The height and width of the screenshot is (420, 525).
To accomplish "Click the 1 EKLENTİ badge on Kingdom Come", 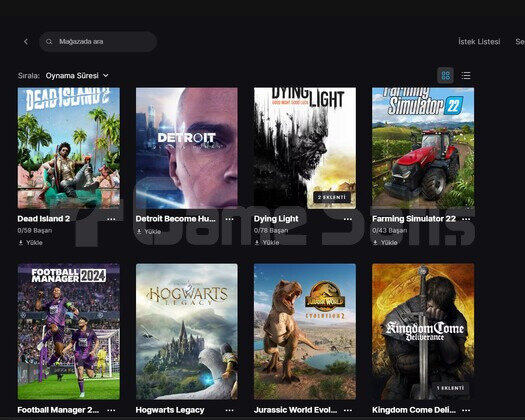I will coord(450,388).
